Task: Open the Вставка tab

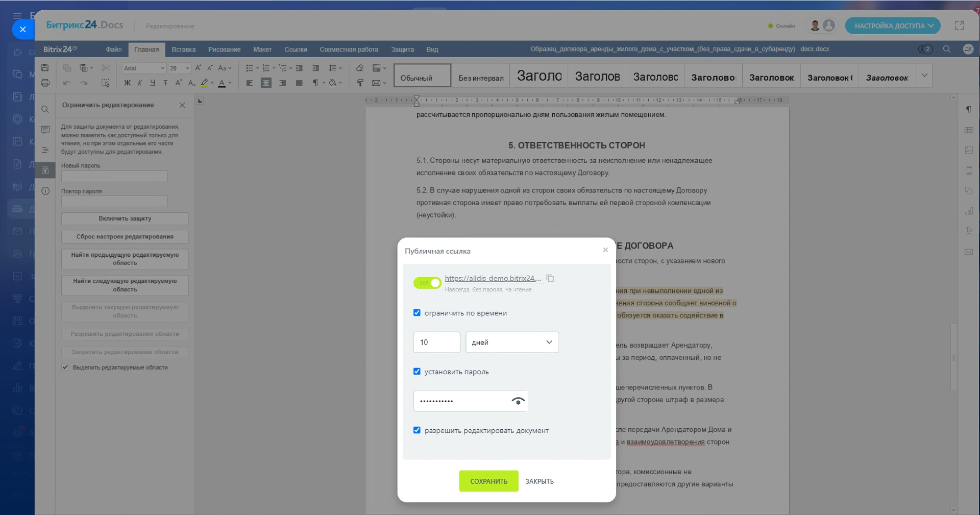Action: click(x=183, y=50)
